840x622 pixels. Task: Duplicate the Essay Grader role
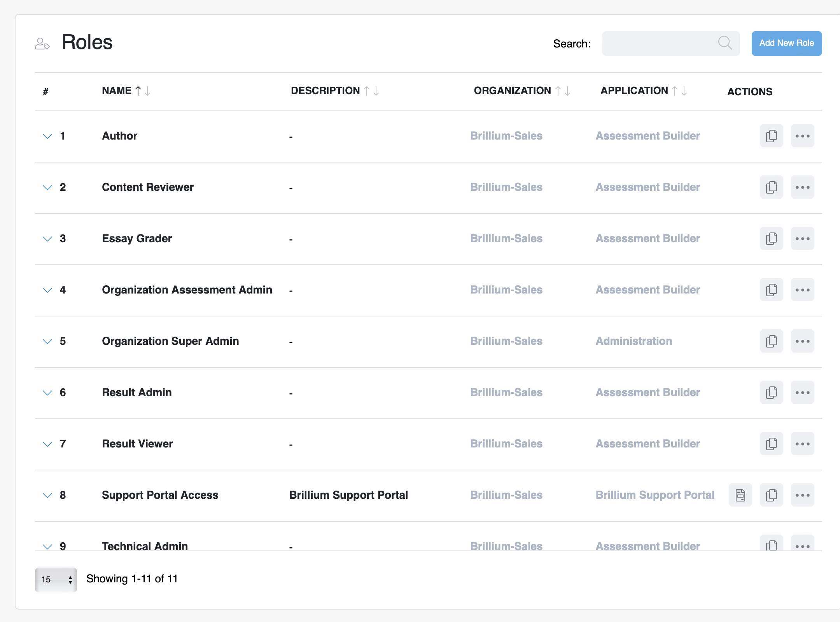point(771,239)
